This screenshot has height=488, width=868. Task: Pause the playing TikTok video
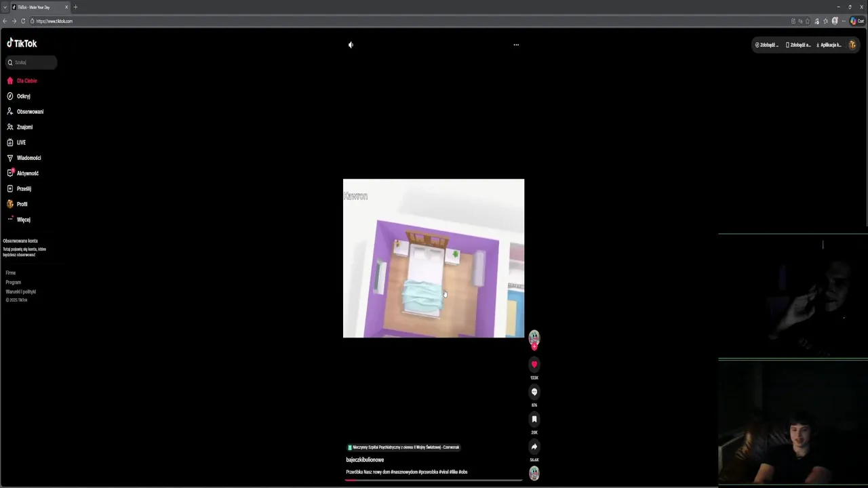click(433, 258)
